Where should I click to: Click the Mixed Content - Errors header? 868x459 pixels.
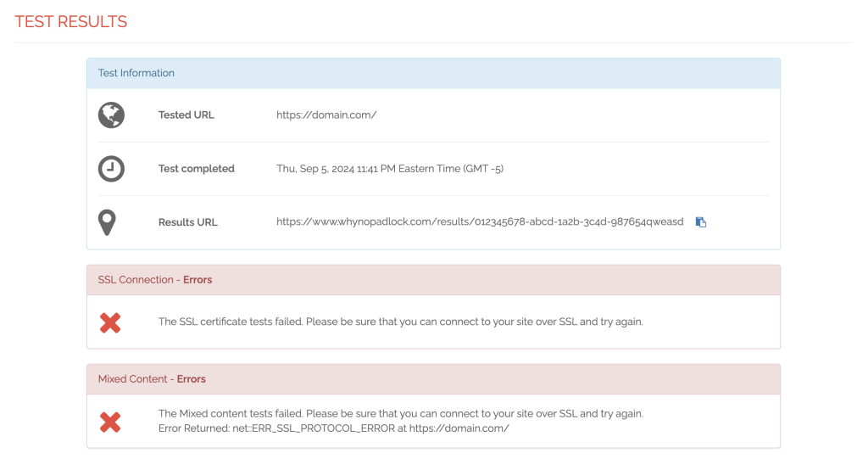(433, 379)
